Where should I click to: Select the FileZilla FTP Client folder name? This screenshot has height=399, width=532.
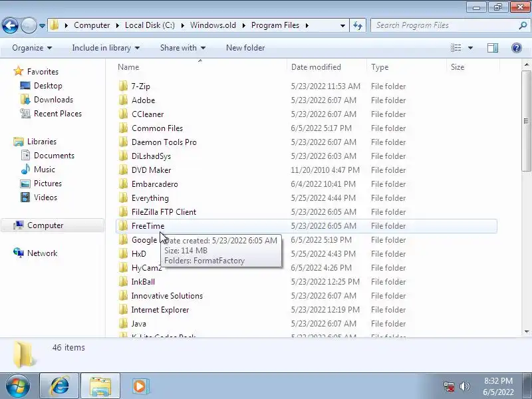coord(164,212)
